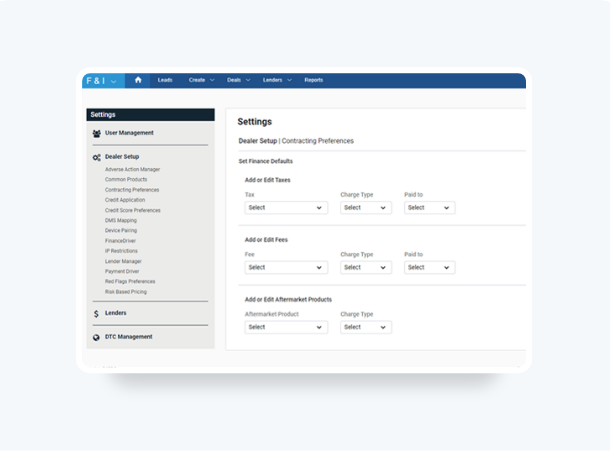This screenshot has width=611, height=451.
Task: Open the Tax Select dropdown
Action: pyautogui.click(x=286, y=208)
